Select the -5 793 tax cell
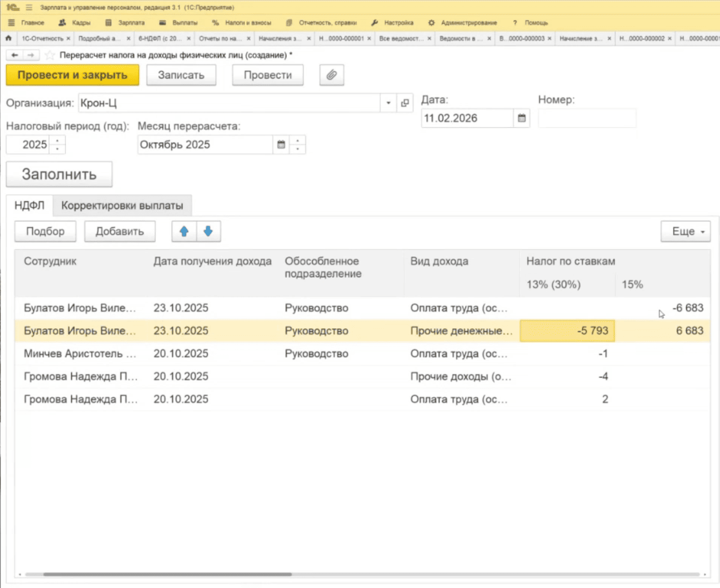This screenshot has width=720, height=588. 567,331
